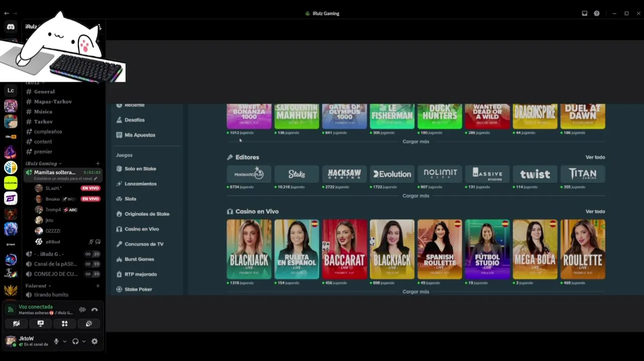
Task: Click the Casino en Vivo headset heading icon
Action: 230,212
